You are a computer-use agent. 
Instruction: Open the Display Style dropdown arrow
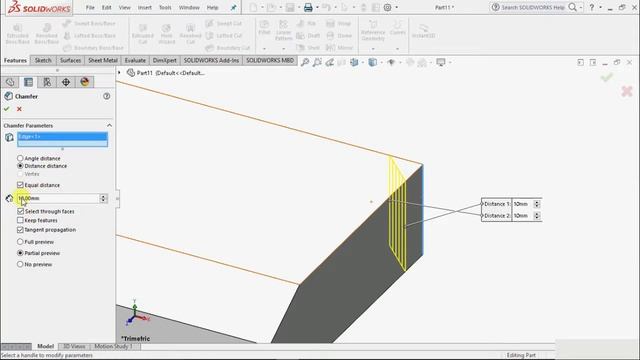[x=381, y=62]
